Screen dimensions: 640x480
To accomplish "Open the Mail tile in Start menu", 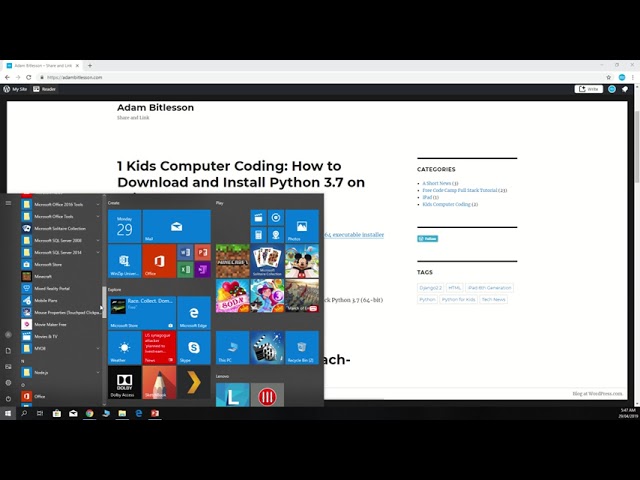I will click(x=176, y=226).
